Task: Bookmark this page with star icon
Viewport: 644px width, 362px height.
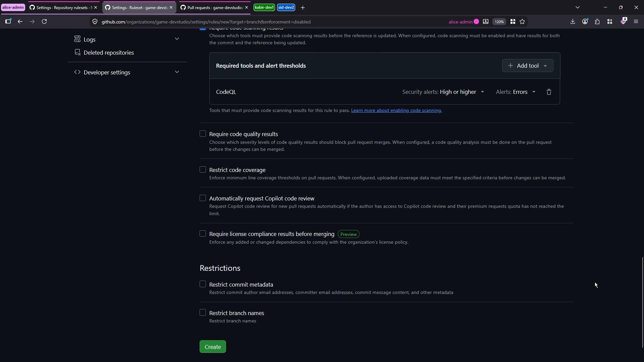Action: point(522,22)
